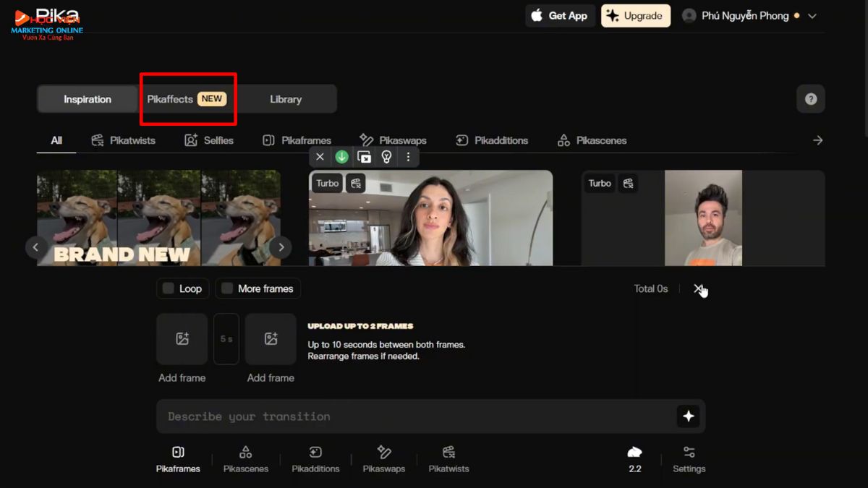Filter by Pikatwists category
868x488 pixels.
pyautogui.click(x=123, y=140)
